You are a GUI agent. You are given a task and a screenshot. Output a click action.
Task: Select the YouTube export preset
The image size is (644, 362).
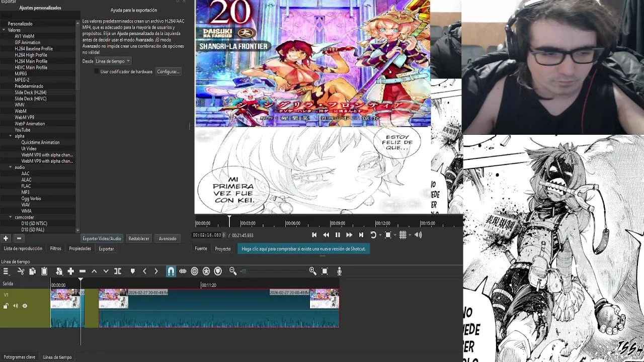[x=22, y=130]
